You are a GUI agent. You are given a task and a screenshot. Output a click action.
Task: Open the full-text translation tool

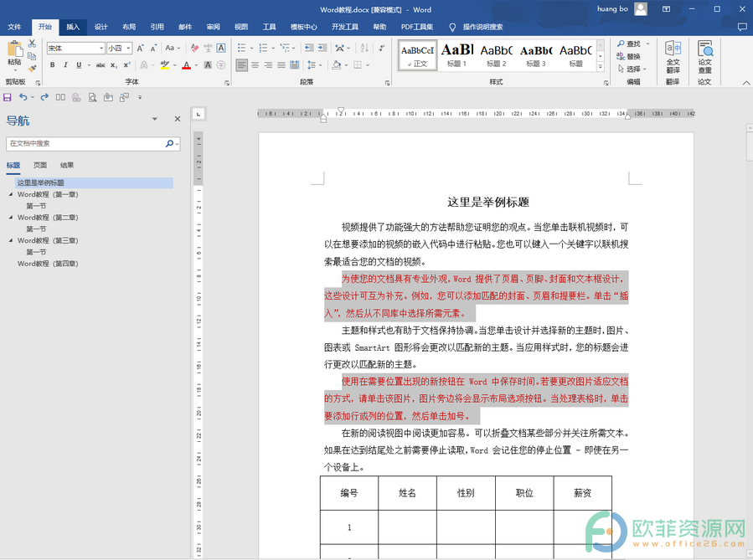673,57
